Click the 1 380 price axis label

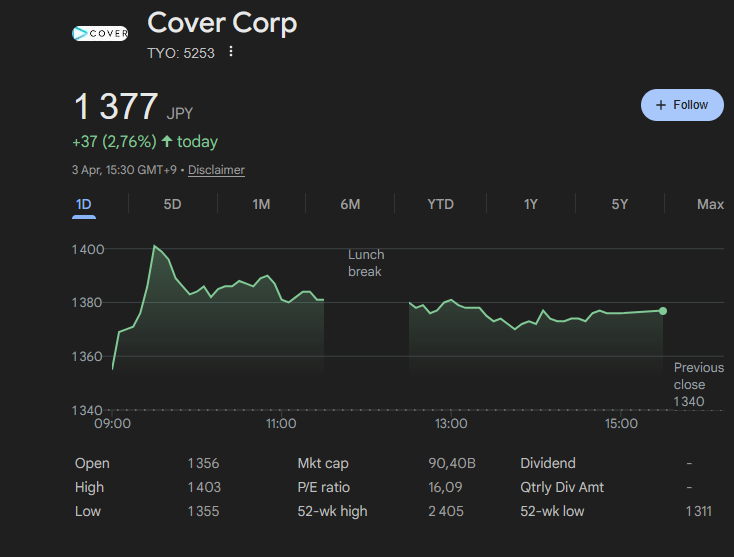(x=87, y=303)
